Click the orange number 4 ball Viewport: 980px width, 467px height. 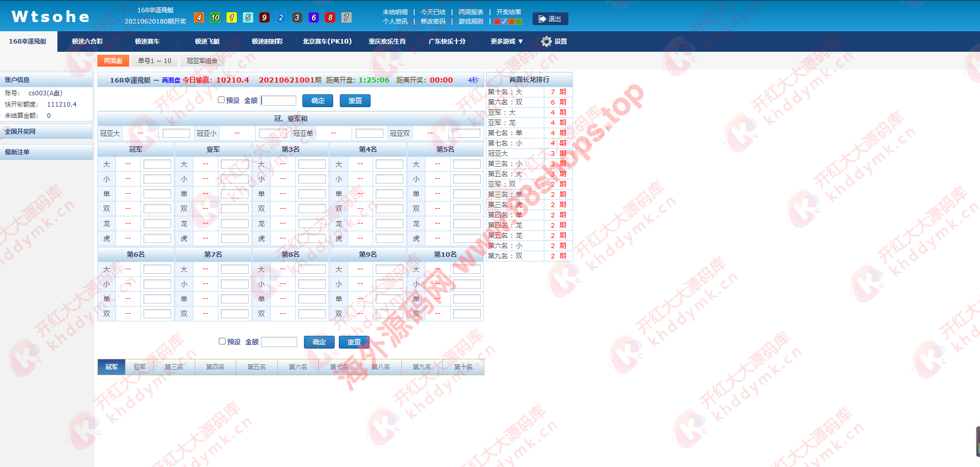pos(199,17)
